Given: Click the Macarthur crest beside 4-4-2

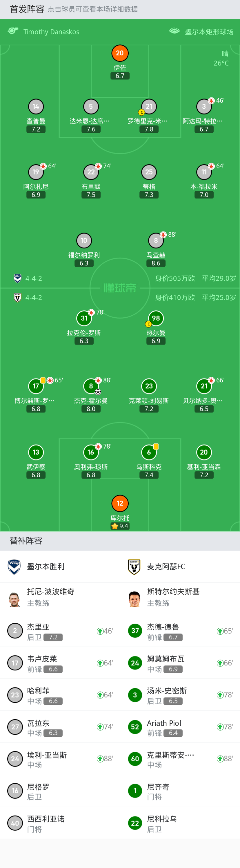Looking at the screenshot, I should coord(18,297).
